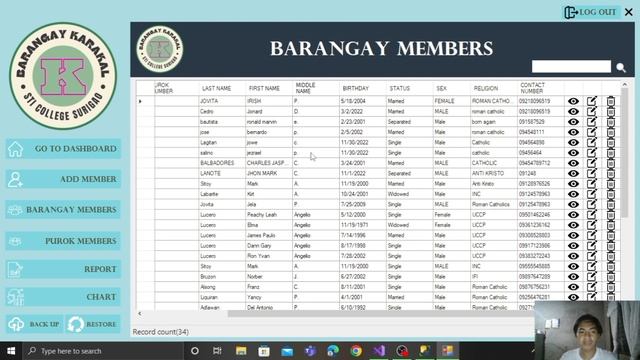This screenshot has height=360, width=640.
Task: Edit Bruzon Norber record
Action: (x=592, y=277)
